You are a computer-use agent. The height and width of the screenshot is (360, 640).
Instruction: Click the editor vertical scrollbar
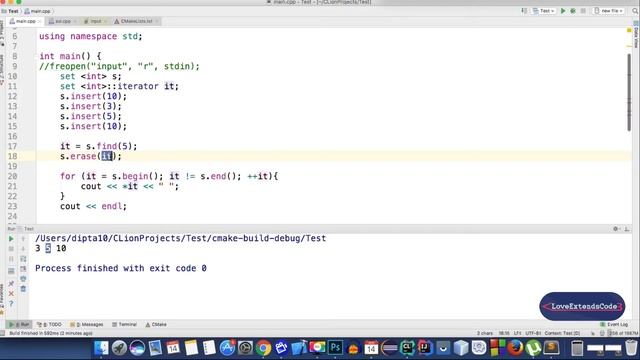point(629,92)
